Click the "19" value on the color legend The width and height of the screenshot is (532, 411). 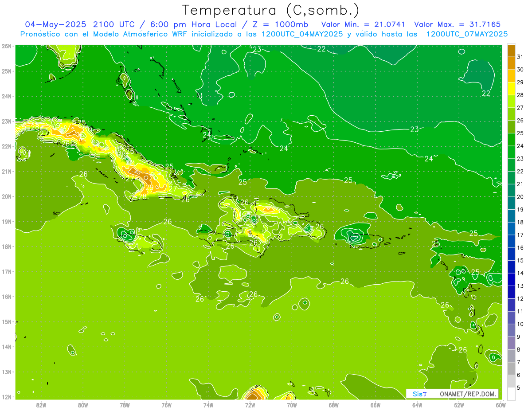(x=520, y=210)
